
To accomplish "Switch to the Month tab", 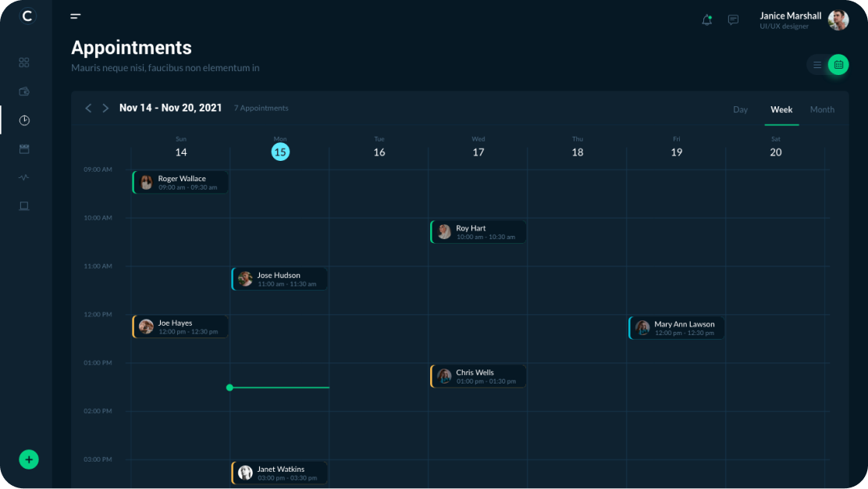I will (822, 110).
